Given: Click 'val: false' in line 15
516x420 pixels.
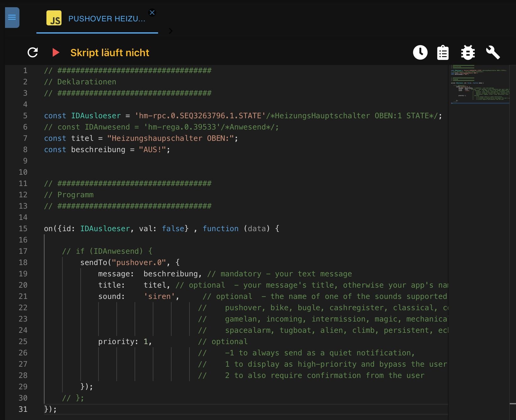Looking at the screenshot, I should 162,229.
